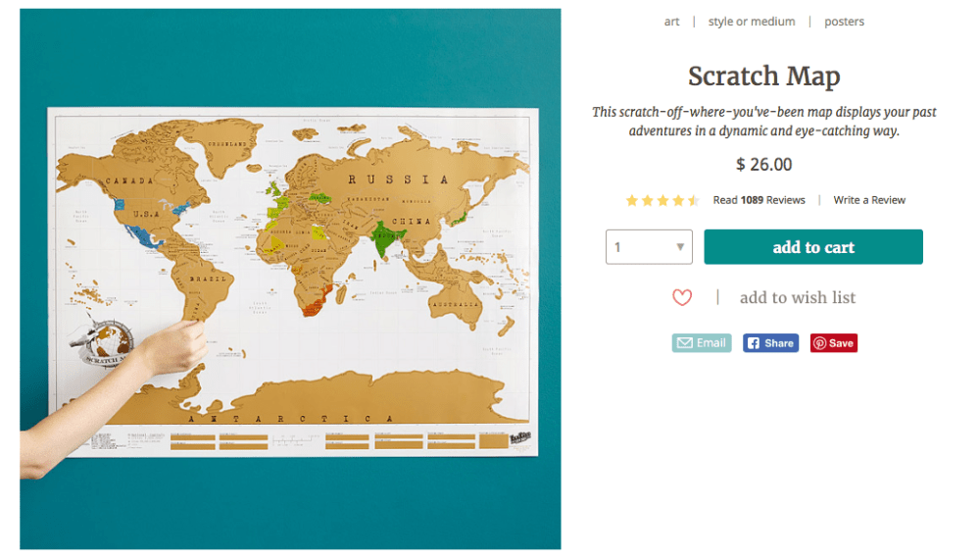This screenshot has height=560, width=980.
Task: Click the gold star rating
Action: click(662, 200)
